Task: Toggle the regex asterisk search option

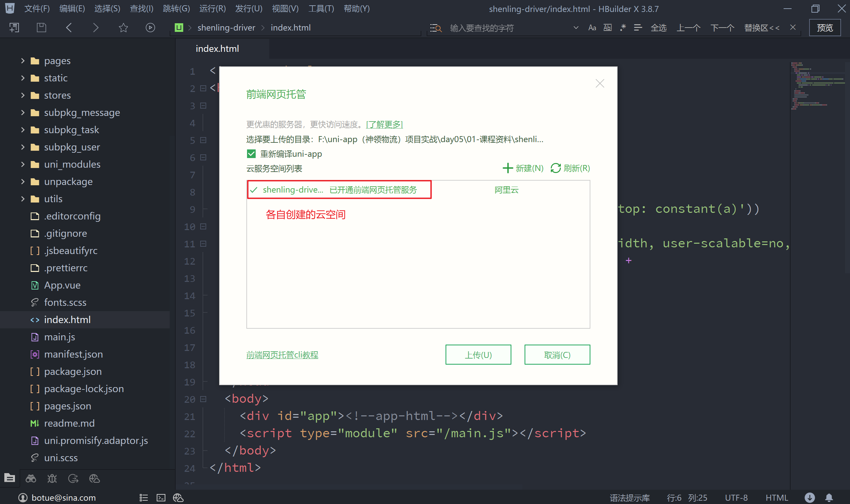Action: click(x=623, y=28)
